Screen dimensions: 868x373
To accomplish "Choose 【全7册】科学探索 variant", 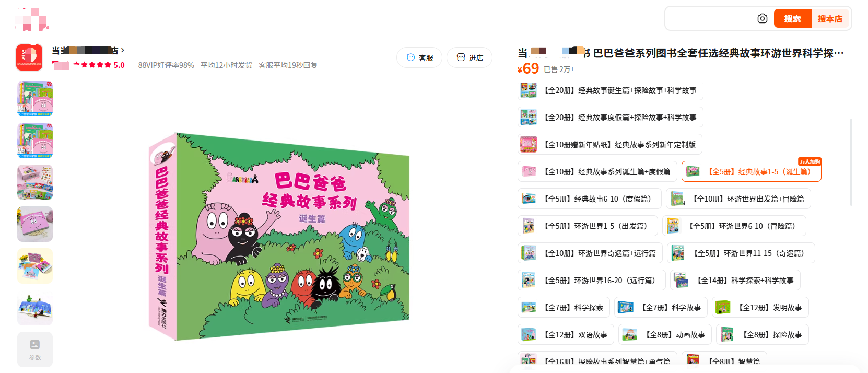I will [564, 307].
